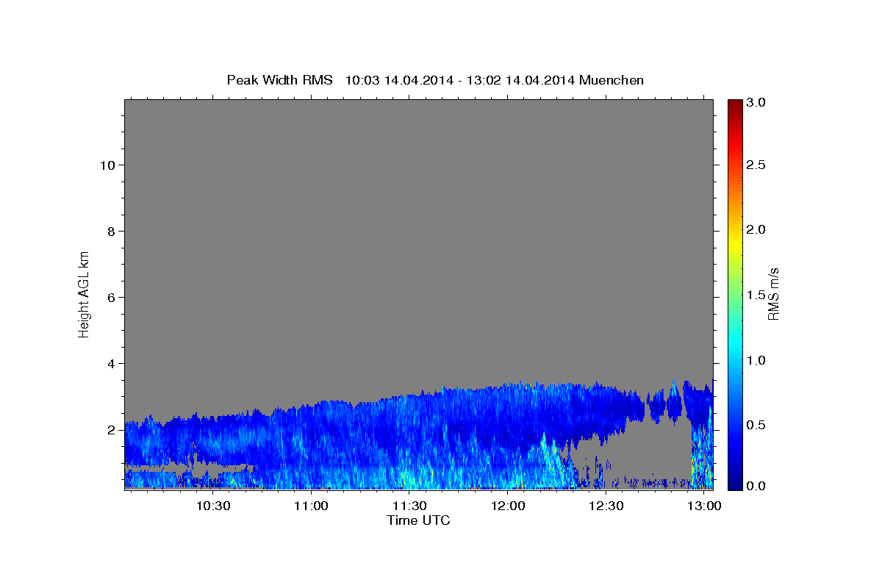Click the 10:30 time tick label
Viewport: 882px width, 588px height.
pos(212,506)
